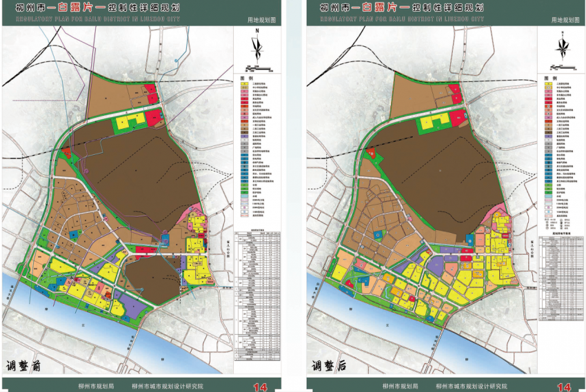Screen dimensions: 586x392
Task: Pick the dark brown swatch in 调整后 legend
Action: click(548, 132)
